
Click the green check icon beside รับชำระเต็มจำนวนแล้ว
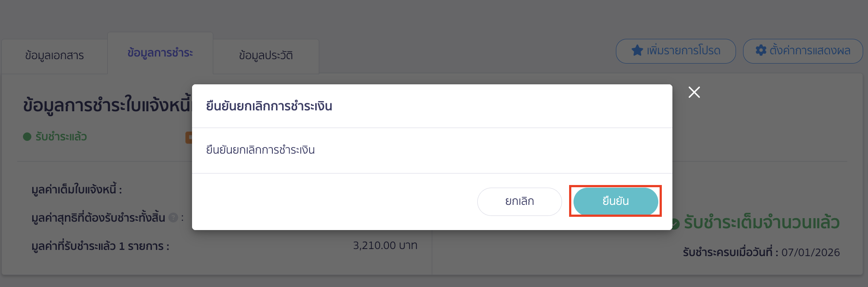point(676,224)
